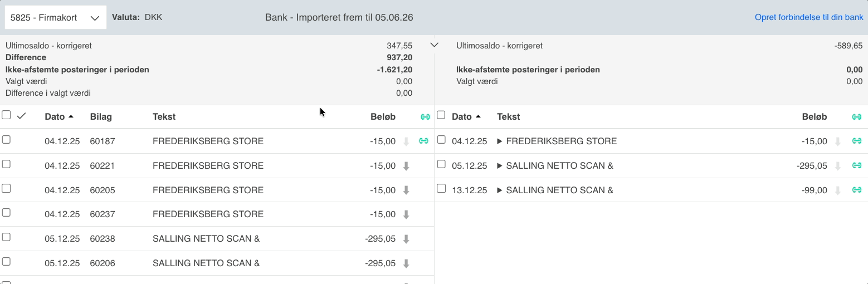This screenshot has height=284, width=868.
Task: Click bilag number 60237
Action: [103, 214]
